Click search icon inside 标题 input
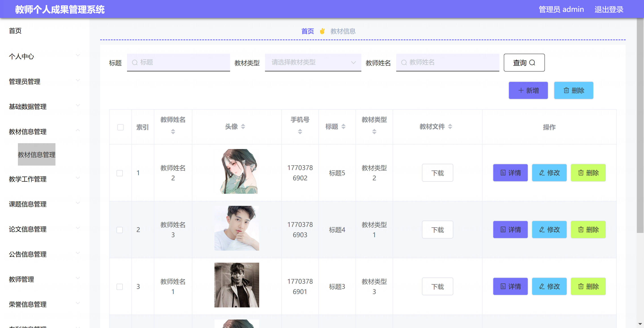Image resolution: width=644 pixels, height=328 pixels. 135,62
